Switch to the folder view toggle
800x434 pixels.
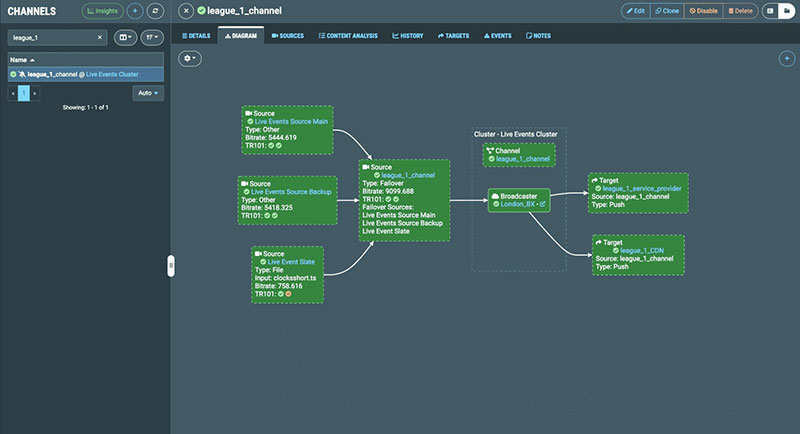pyautogui.click(x=787, y=11)
